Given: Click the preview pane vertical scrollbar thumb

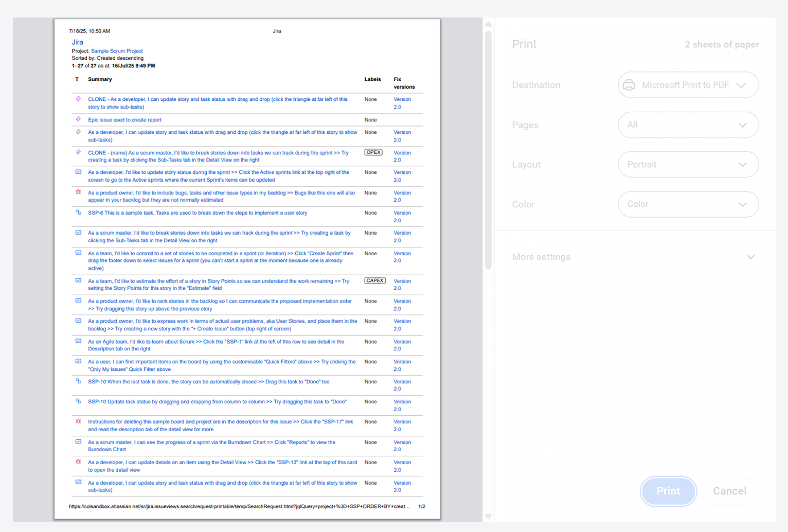Looking at the screenshot, I should click(x=488, y=149).
